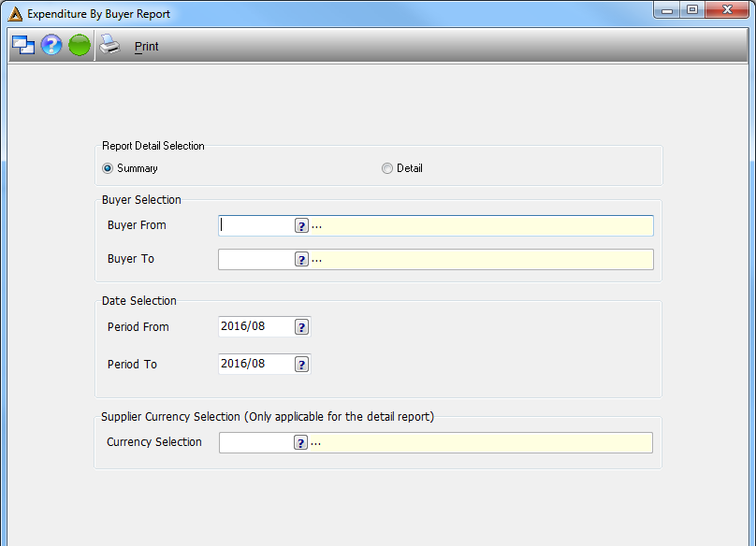The width and height of the screenshot is (756, 546).
Task: Maximize the Expenditure By Buyer Report window
Action: (692, 9)
